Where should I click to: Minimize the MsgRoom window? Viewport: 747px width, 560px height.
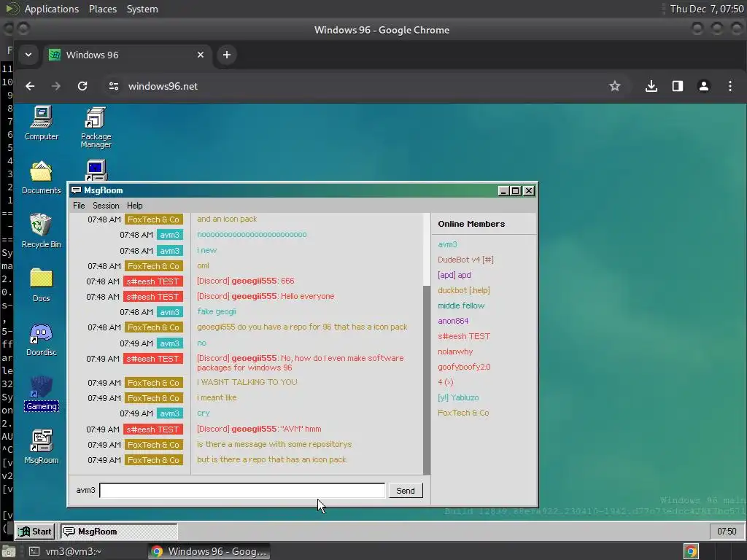503,191
